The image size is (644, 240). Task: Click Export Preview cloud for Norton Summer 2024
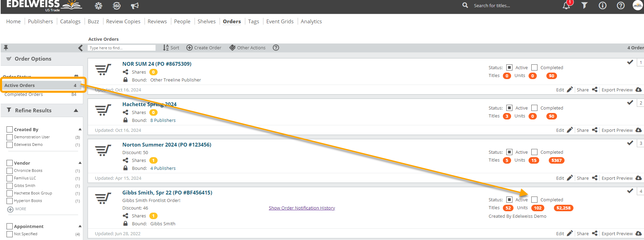639,178
